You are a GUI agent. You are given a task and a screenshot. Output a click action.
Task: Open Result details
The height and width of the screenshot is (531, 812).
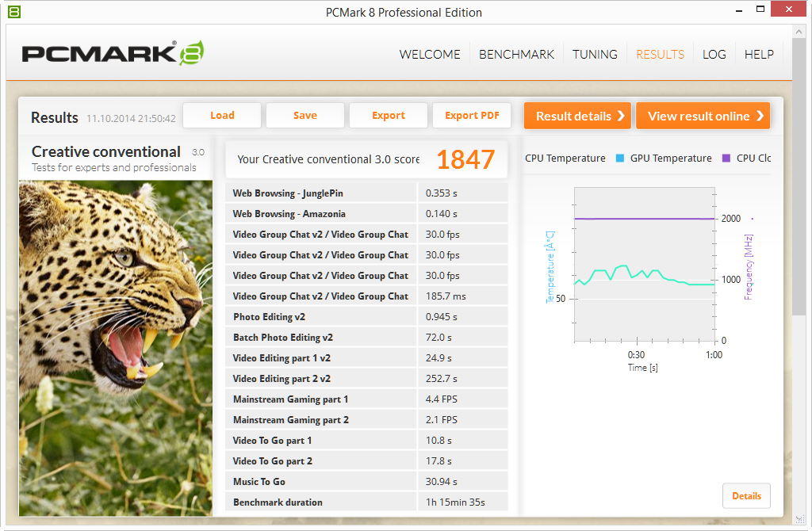click(x=577, y=116)
